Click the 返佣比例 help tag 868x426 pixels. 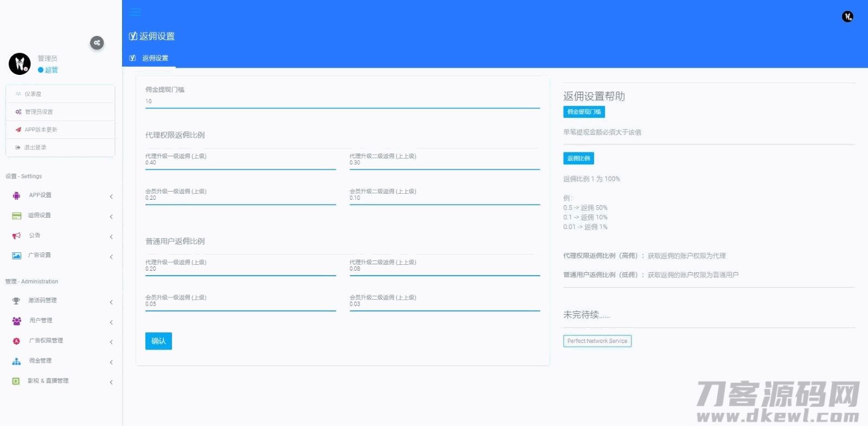578,158
